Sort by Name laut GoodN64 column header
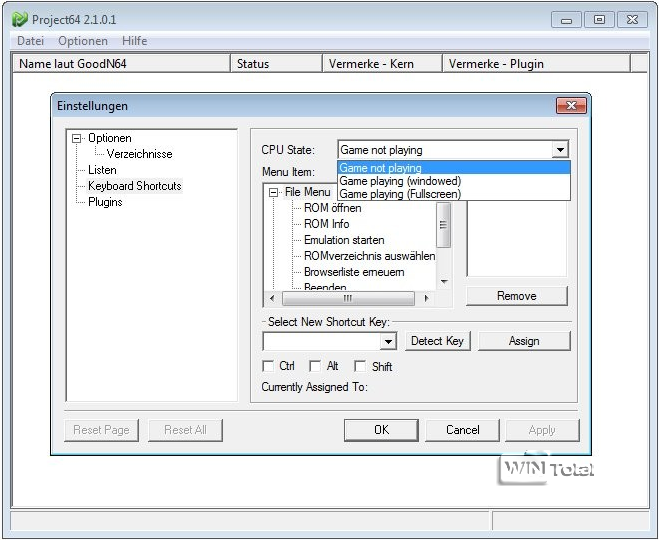The height and width of the screenshot is (540, 659). (121, 63)
